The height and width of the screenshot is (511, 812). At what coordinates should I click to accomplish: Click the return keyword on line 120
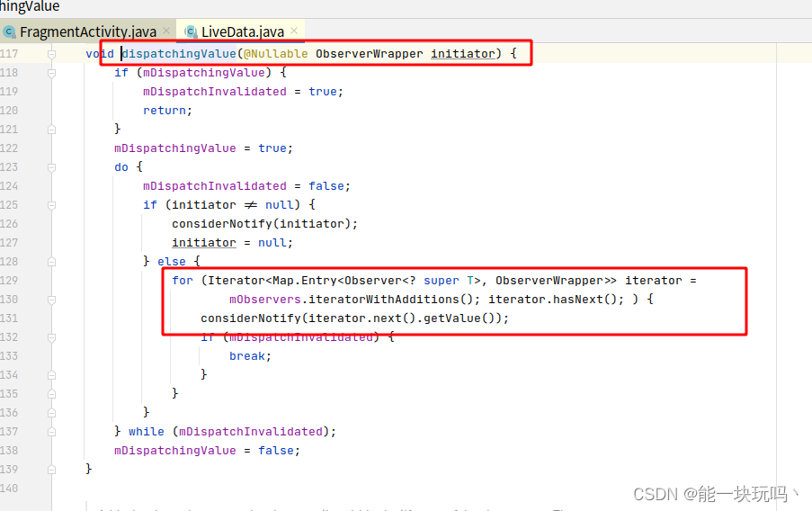pos(165,111)
